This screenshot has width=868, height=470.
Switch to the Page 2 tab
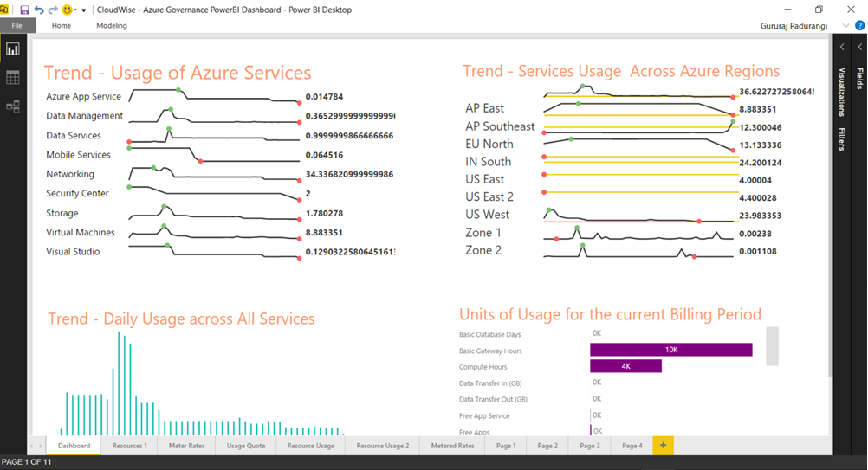pos(547,446)
